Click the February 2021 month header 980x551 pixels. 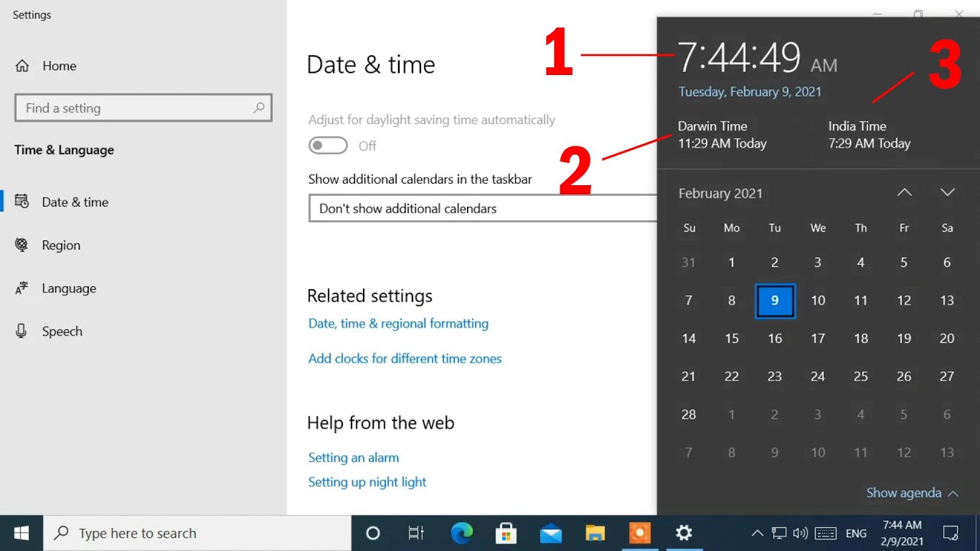pos(720,194)
